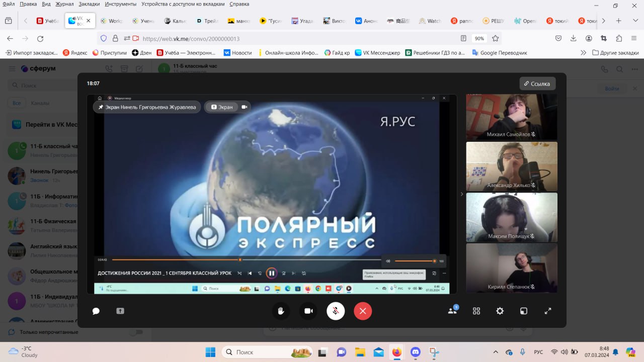Show more bookmarks chevron
The image size is (644, 362).
point(583,52)
